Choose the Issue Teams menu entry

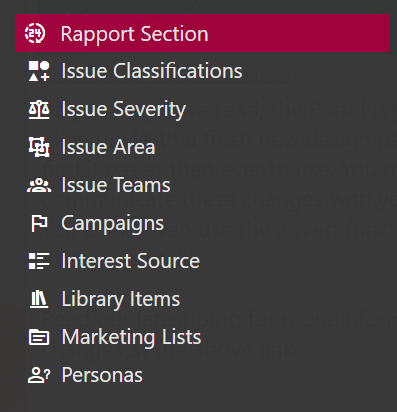pyautogui.click(x=116, y=185)
